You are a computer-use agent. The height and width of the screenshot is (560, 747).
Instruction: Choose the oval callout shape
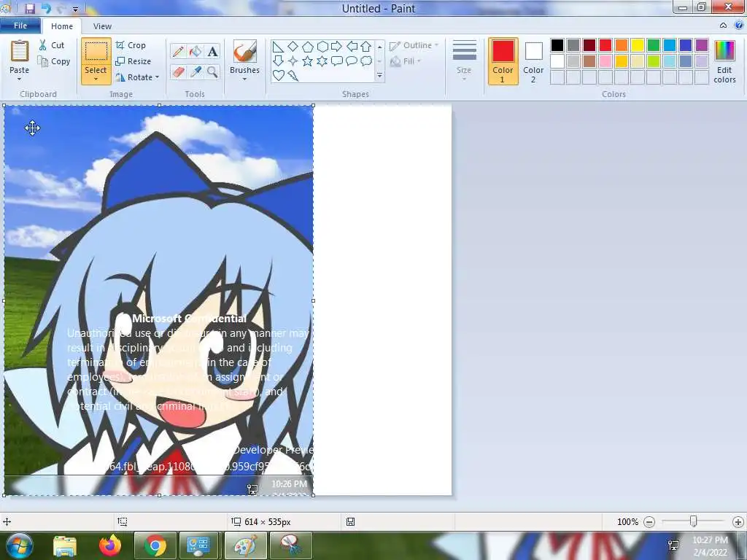point(352,61)
